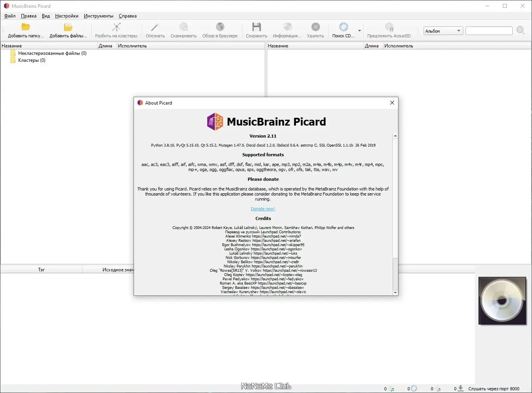Click the toolbar search input field

click(489, 31)
